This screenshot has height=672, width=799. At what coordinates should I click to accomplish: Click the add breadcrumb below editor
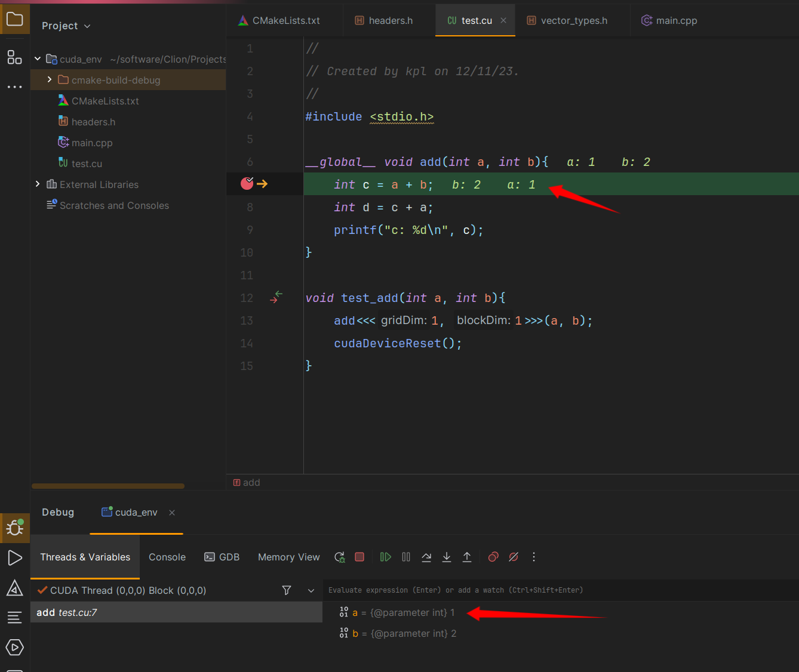[x=247, y=482]
